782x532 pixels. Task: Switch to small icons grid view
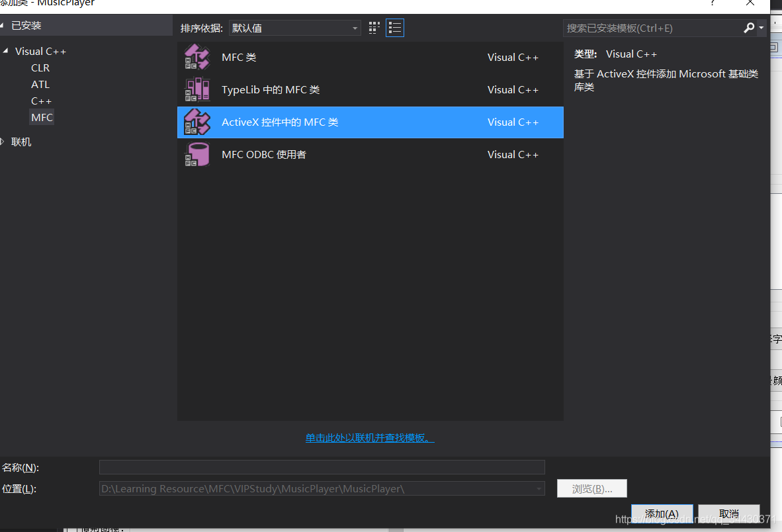click(x=374, y=28)
